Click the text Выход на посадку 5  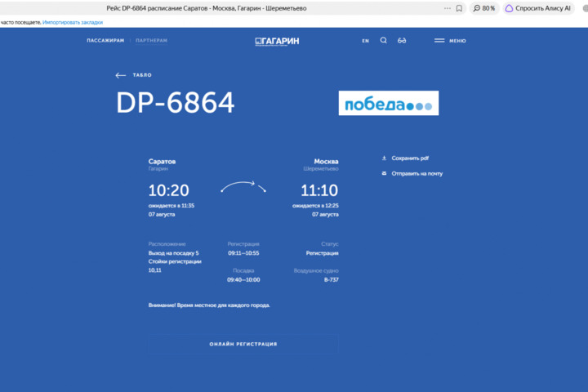tap(174, 253)
